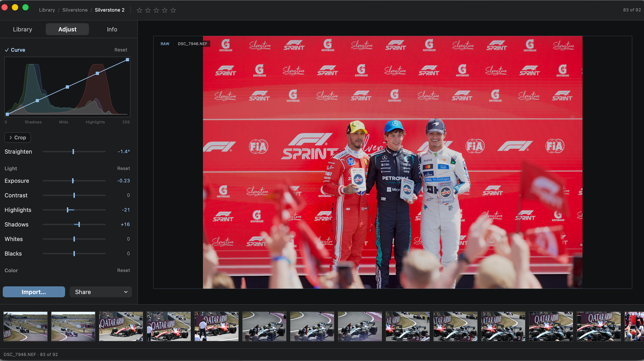Rate the photo one star
644x361 pixels.
tap(140, 10)
